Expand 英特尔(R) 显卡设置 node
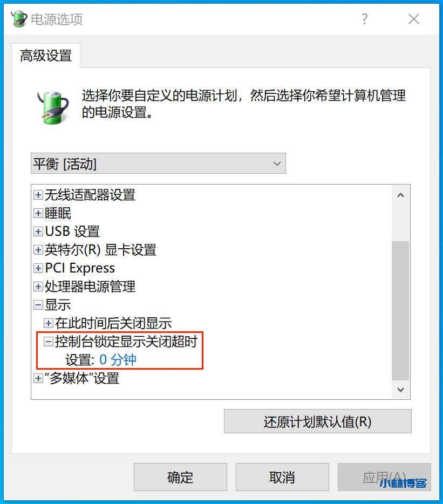Viewport: 443px width, 504px height. point(38,250)
